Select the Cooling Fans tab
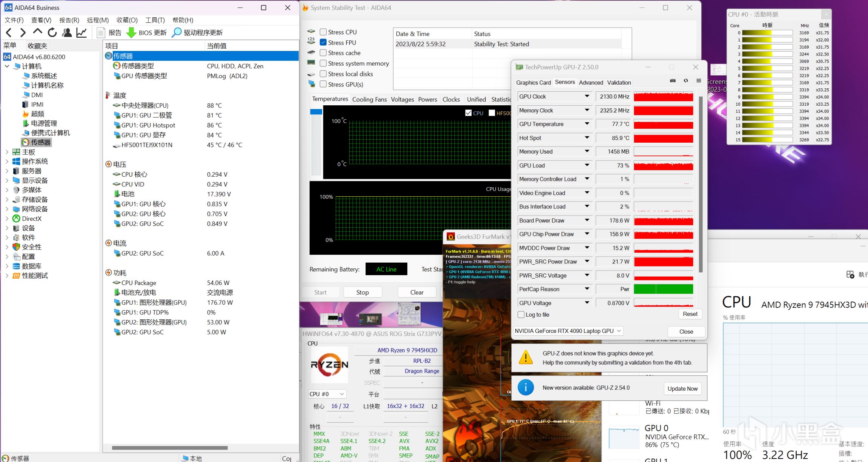The height and width of the screenshot is (462, 868). click(369, 99)
